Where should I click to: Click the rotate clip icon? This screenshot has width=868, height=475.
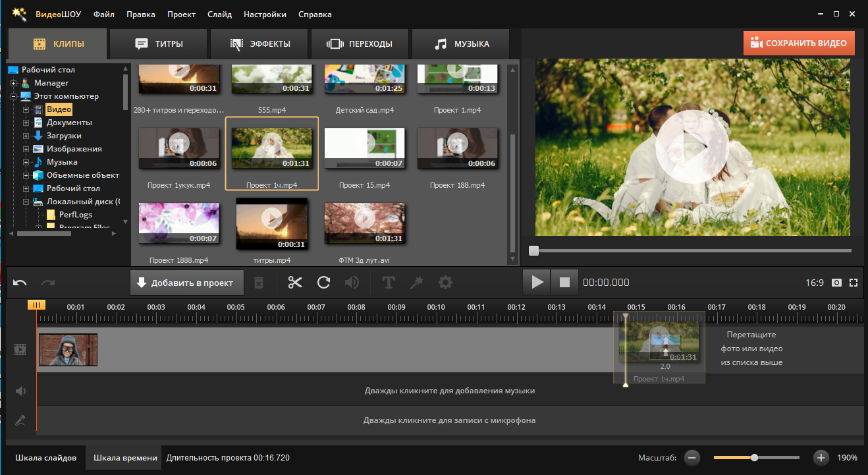coord(323,283)
